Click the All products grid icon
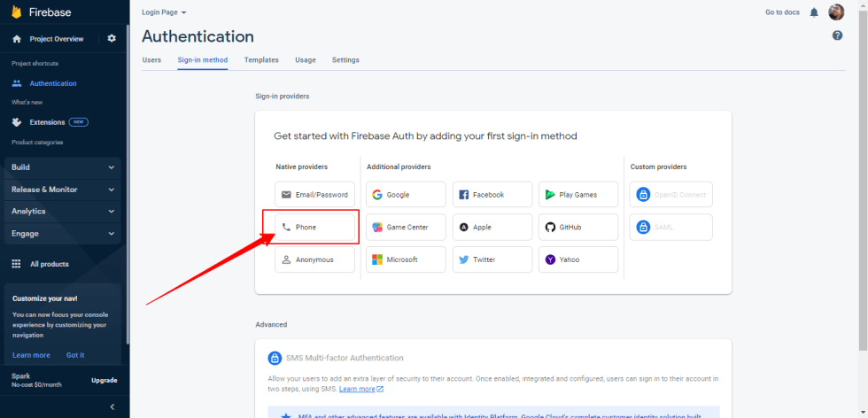Image resolution: width=868 pixels, height=418 pixels. (x=17, y=264)
